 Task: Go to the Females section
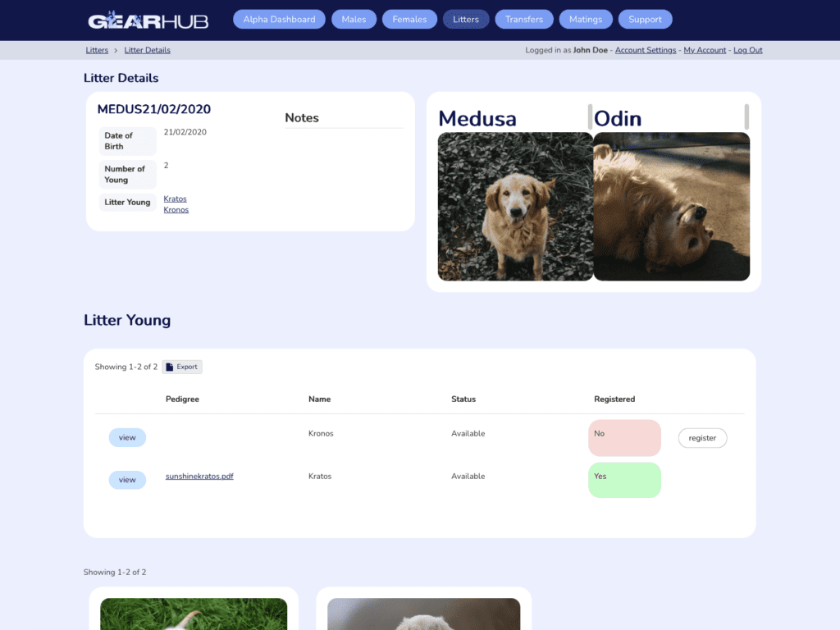(x=409, y=20)
